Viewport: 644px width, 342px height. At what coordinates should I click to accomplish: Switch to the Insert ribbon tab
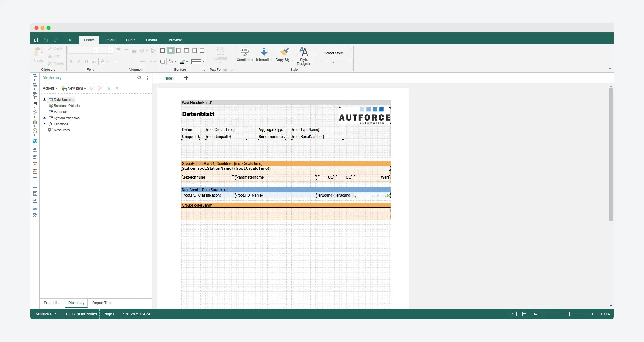(x=110, y=40)
